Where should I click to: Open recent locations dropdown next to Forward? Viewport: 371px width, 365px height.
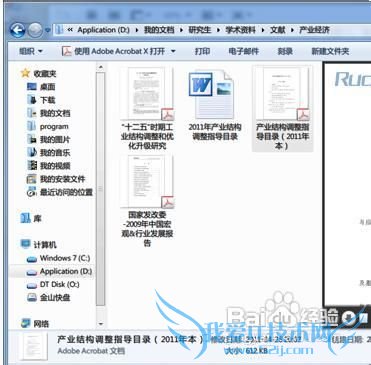coord(47,30)
